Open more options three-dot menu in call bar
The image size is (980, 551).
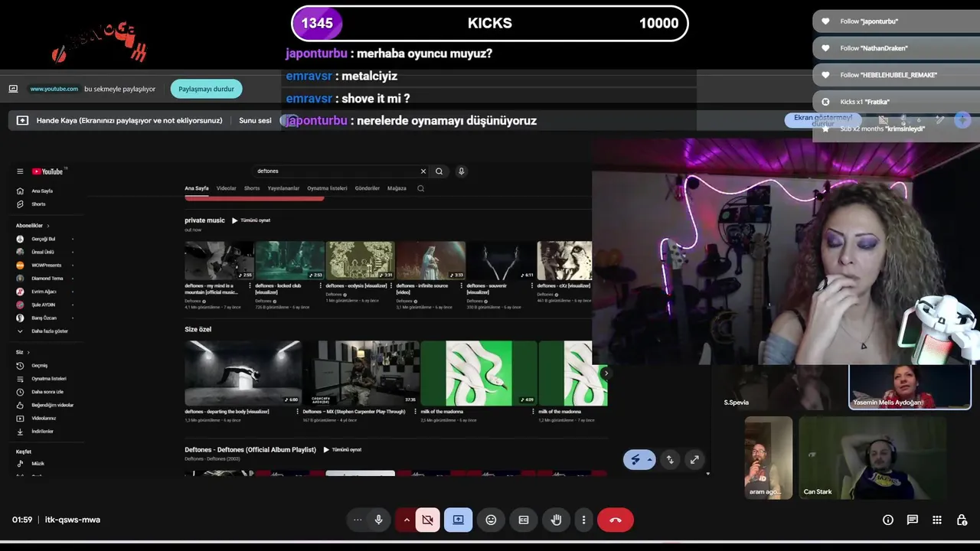tap(583, 520)
